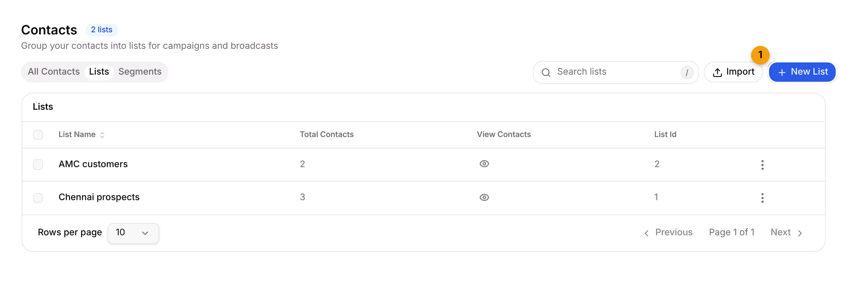Viewport: 868px width, 302px height.
Task: Switch to the All Contacts tab
Action: (54, 72)
